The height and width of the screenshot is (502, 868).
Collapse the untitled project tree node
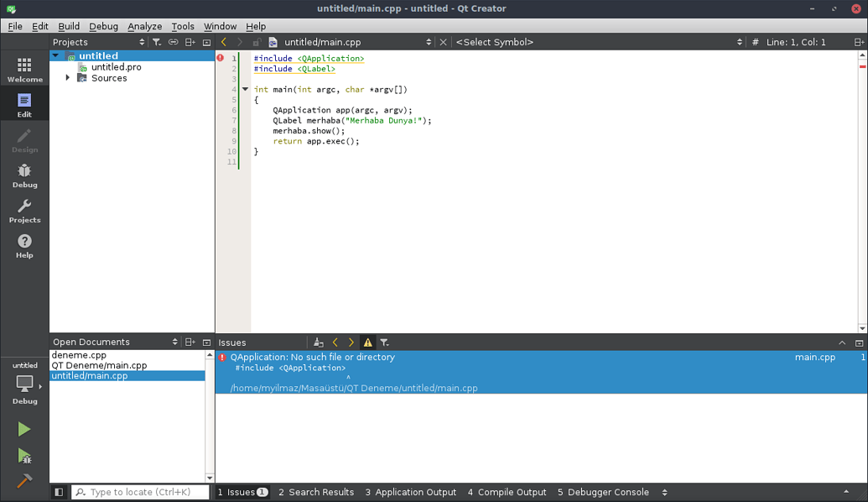tap(56, 56)
